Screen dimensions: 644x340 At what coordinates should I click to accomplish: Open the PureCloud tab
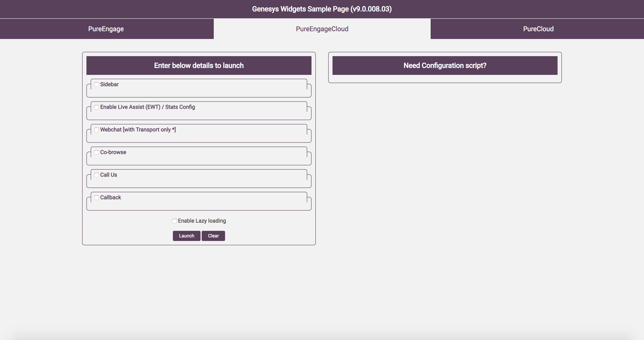pyautogui.click(x=538, y=29)
